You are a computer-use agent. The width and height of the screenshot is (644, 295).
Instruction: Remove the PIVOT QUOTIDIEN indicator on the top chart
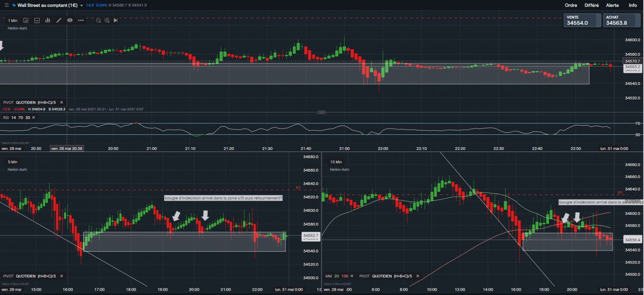[x=62, y=102]
